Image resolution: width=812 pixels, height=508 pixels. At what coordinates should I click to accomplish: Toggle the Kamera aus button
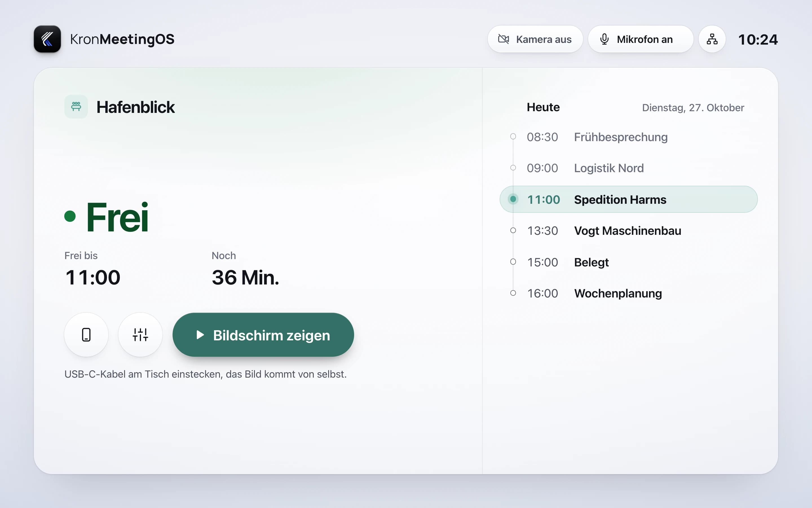pos(535,39)
